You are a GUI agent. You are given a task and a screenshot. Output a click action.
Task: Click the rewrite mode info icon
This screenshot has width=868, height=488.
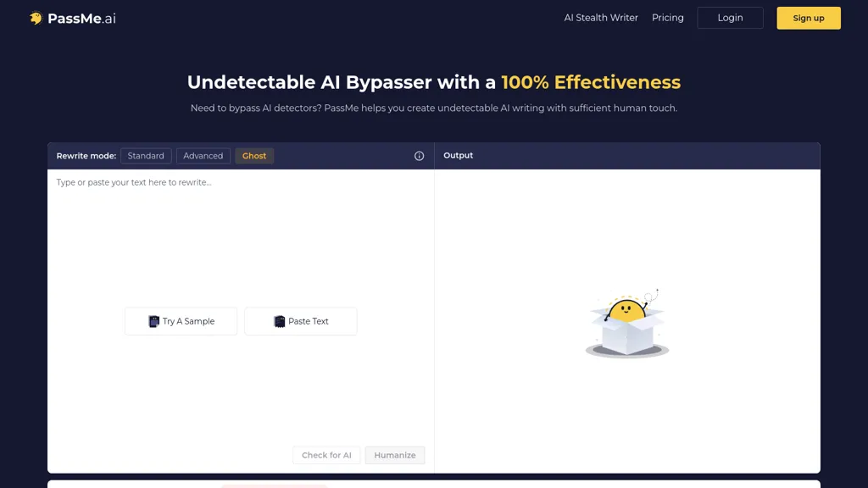click(419, 156)
